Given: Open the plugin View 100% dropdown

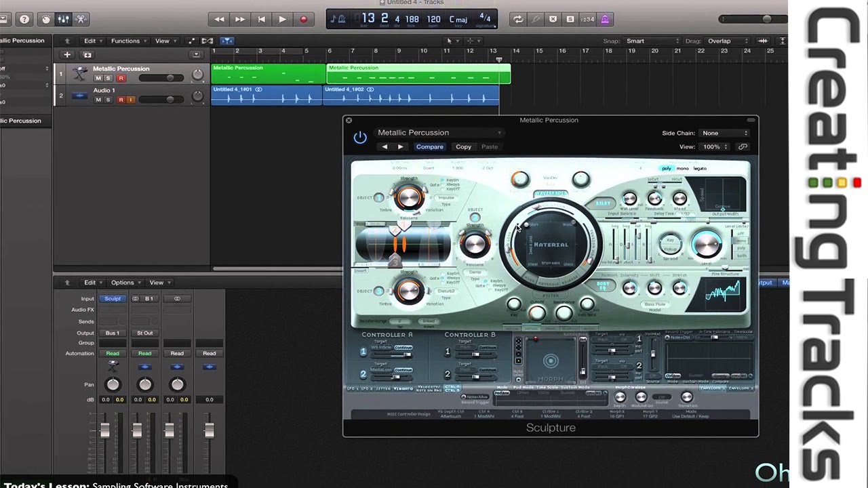Looking at the screenshot, I should (x=715, y=147).
